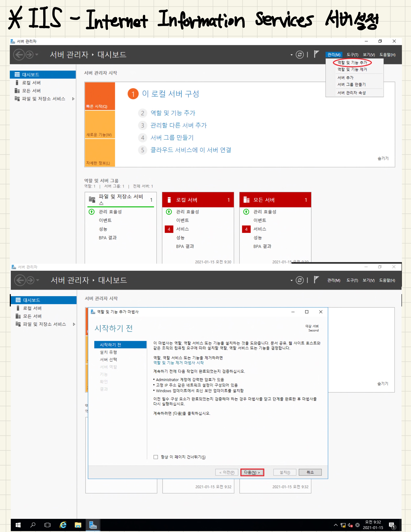
Task: Click back arrow in upper Server Manager window
Action: [x=19, y=55]
